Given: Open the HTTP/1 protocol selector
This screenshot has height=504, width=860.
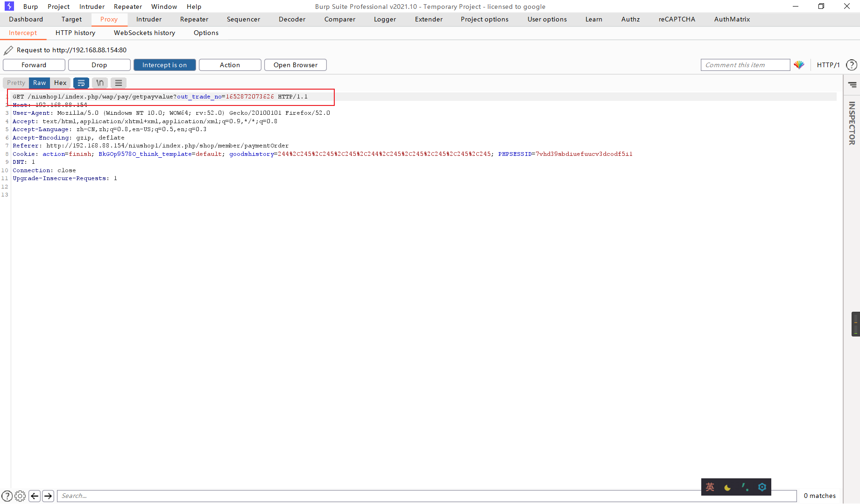Looking at the screenshot, I should (x=828, y=65).
